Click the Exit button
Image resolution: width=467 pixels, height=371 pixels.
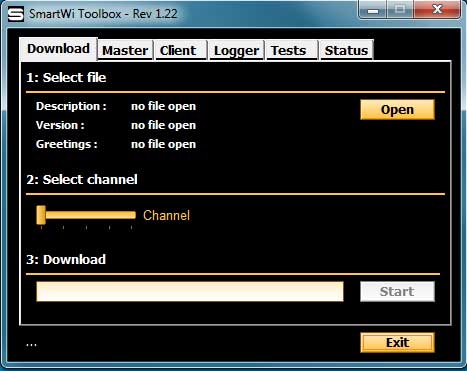click(x=397, y=342)
